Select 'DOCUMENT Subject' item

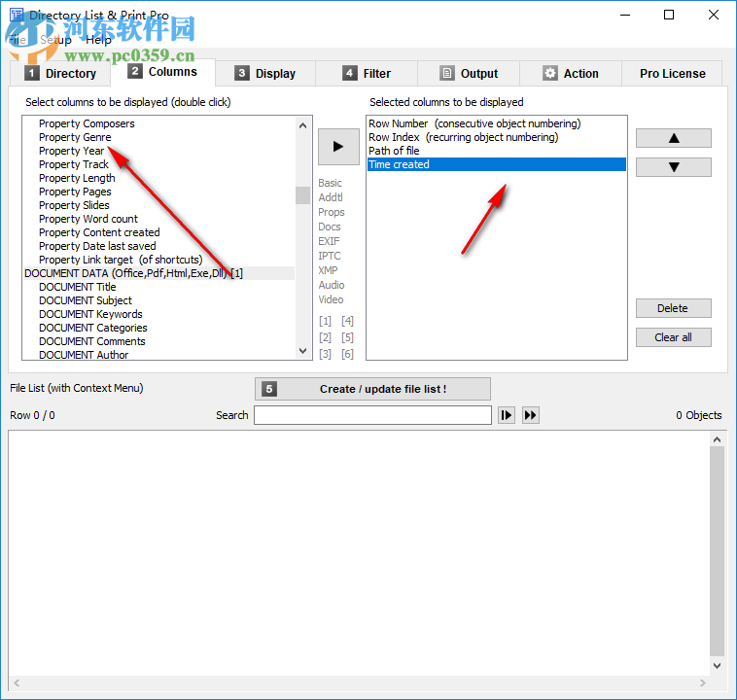[x=85, y=300]
